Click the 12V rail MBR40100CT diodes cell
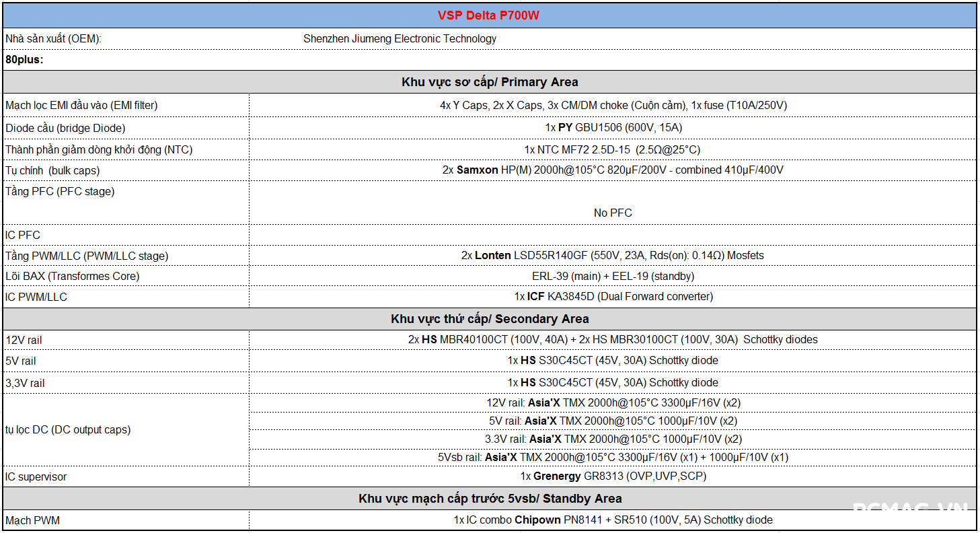This screenshot has height=533, width=980. (612, 340)
